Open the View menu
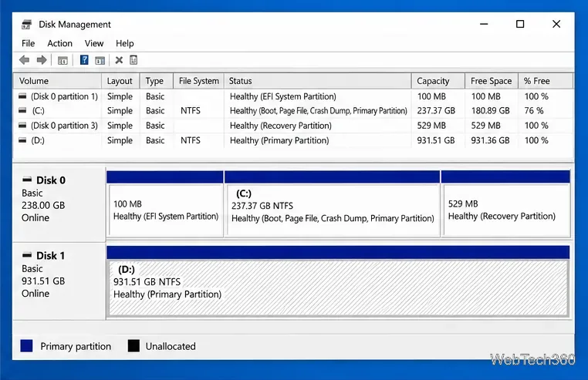Screen dimensions: 588x380 tap(93, 43)
